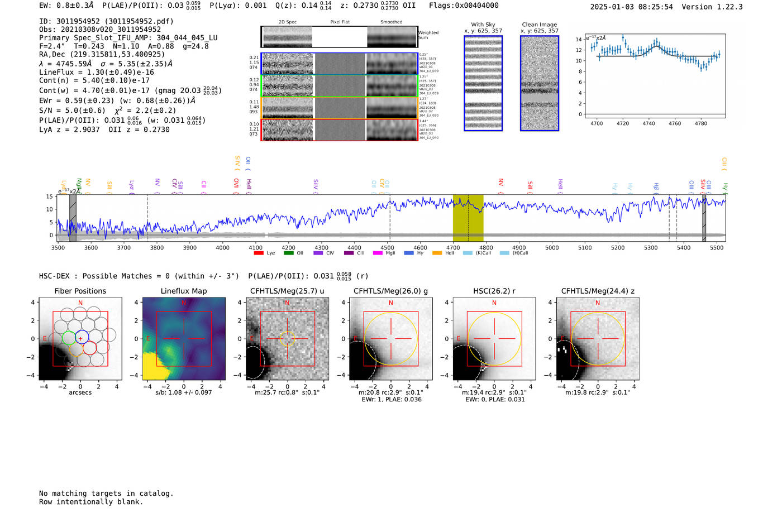Click the hatched gray region near 5460Å
Screen dimensions: 782x532
[x=704, y=218]
